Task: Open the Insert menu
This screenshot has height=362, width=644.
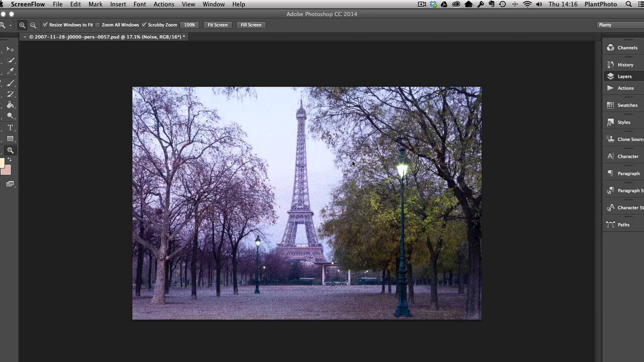Action: coord(118,4)
